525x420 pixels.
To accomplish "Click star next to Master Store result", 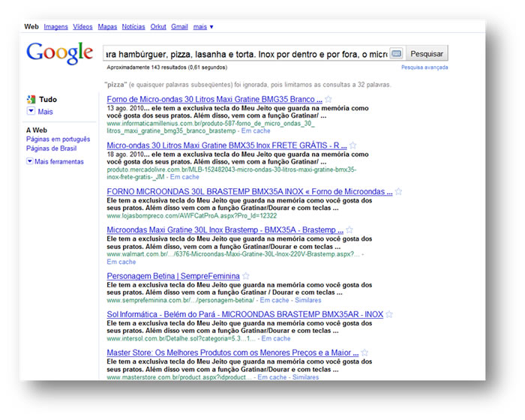I will pyautogui.click(x=364, y=352).
